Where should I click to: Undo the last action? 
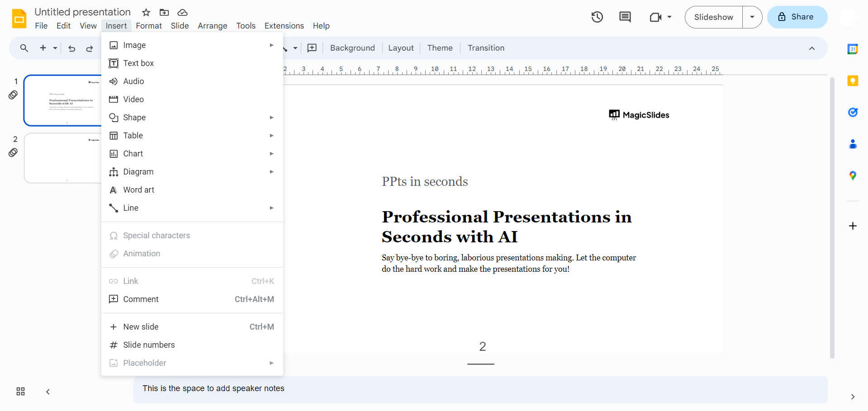click(x=72, y=48)
